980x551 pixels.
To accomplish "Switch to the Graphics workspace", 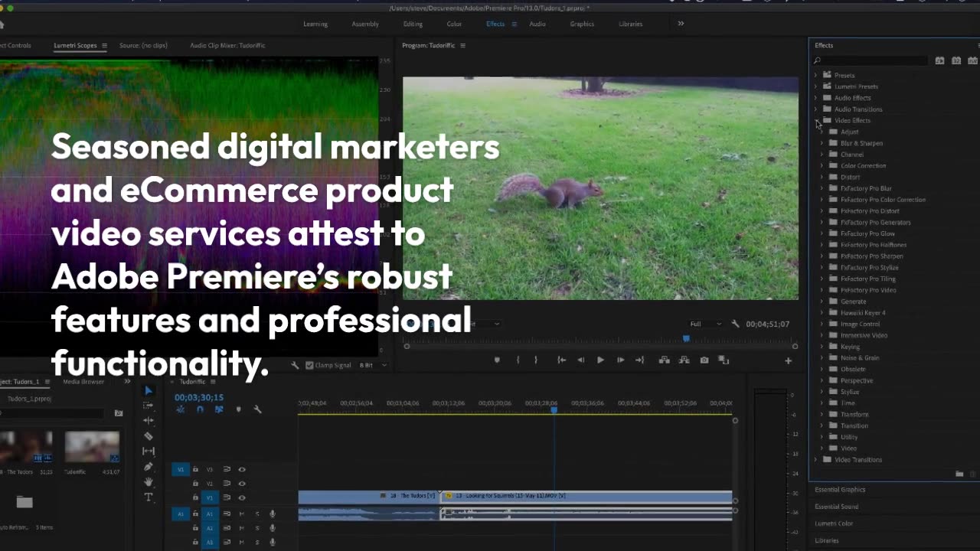I will pyautogui.click(x=582, y=24).
